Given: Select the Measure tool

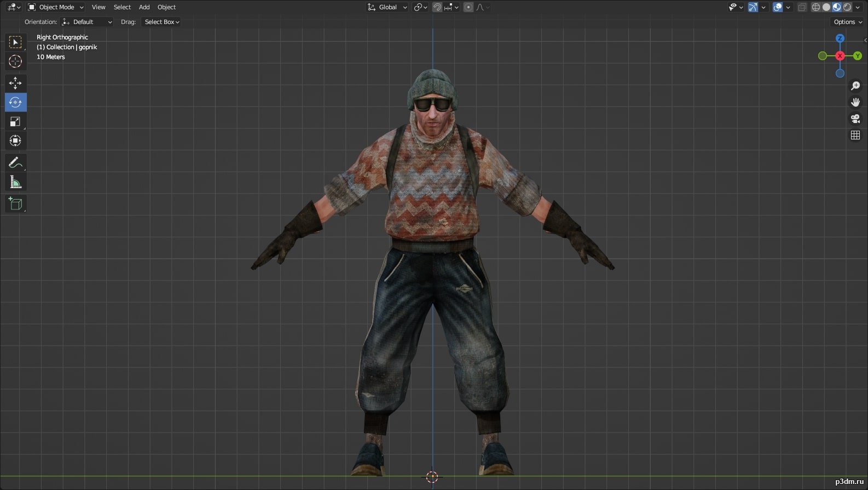Looking at the screenshot, I should click(15, 182).
